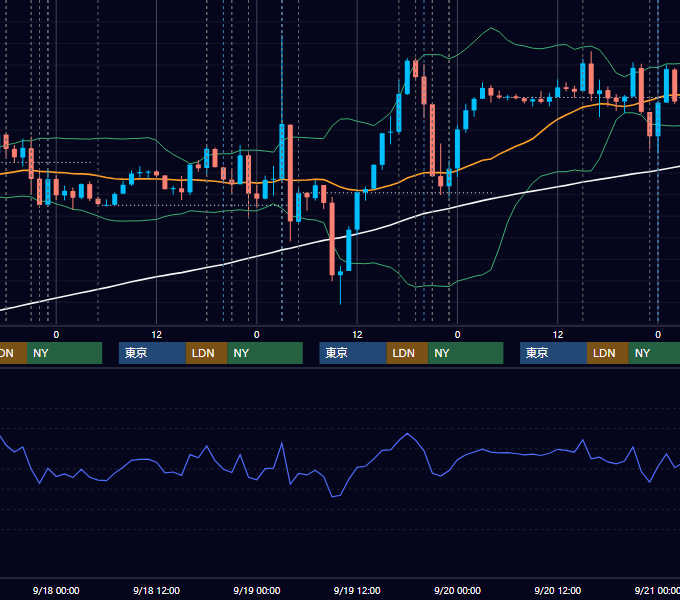
Task: Click the 9/19 00:00 date label
Action: tap(257, 590)
